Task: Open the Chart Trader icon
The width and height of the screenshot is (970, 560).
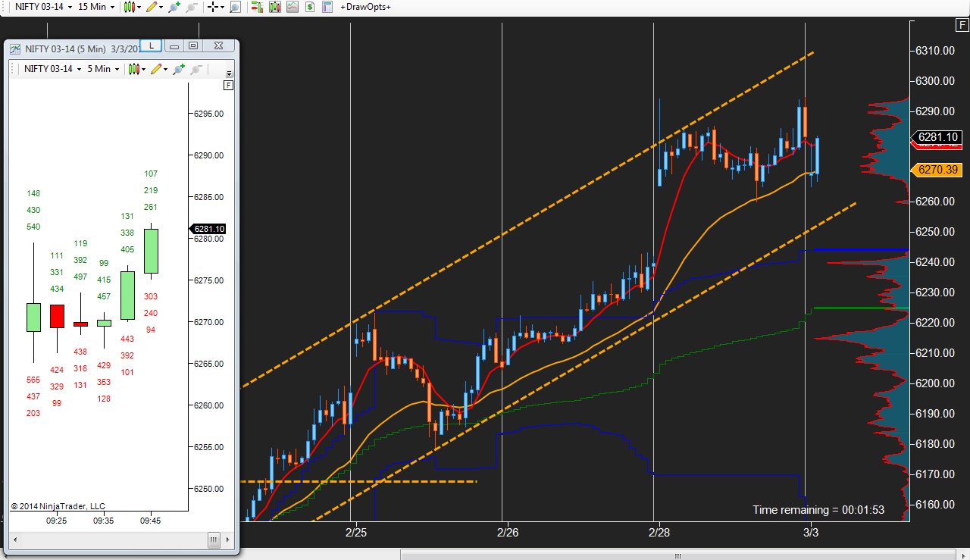Action: (x=257, y=7)
